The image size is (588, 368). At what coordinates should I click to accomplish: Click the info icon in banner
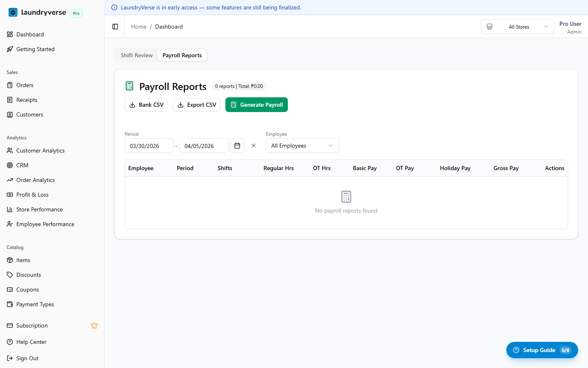114,7
